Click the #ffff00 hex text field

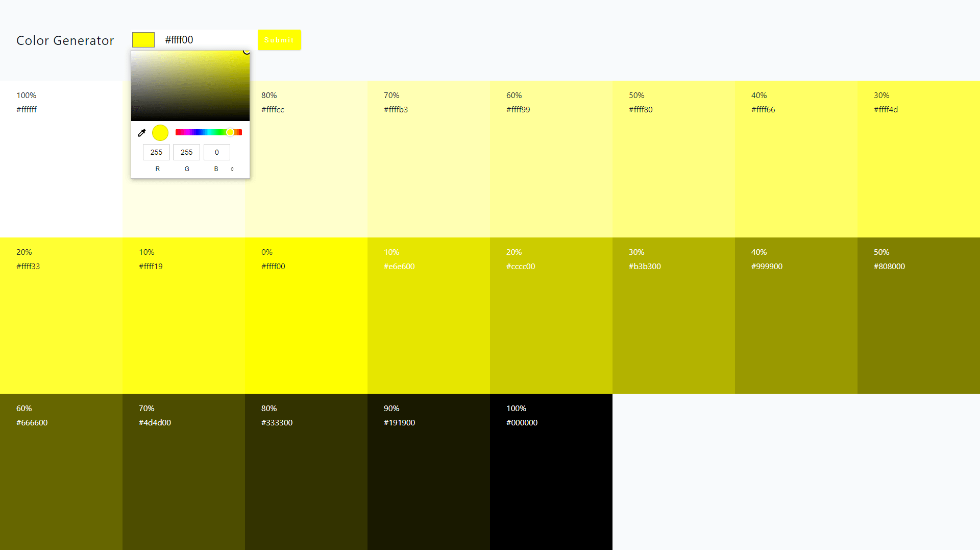207,40
